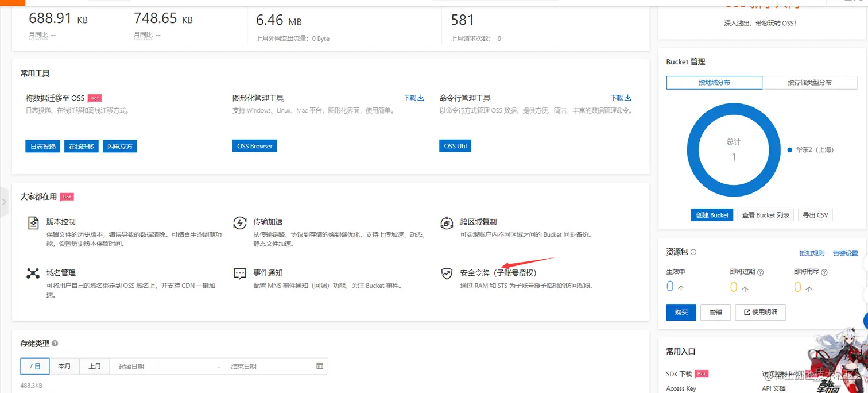The width and height of the screenshot is (868, 393).
Task: Click the 购买 resource package button
Action: [681, 312]
